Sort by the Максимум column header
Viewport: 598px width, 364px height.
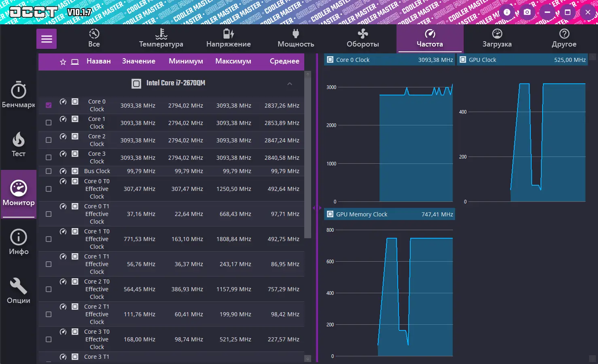(x=233, y=61)
